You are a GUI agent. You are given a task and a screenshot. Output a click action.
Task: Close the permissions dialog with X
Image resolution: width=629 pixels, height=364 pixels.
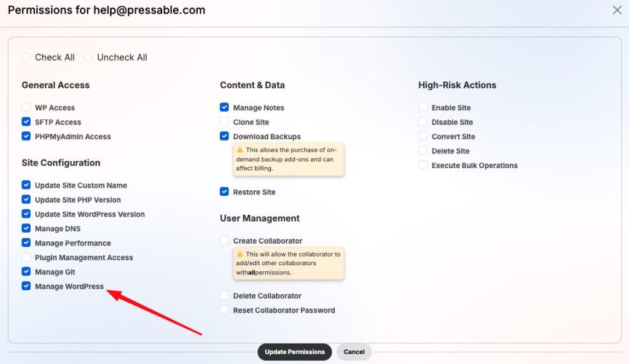(x=617, y=10)
